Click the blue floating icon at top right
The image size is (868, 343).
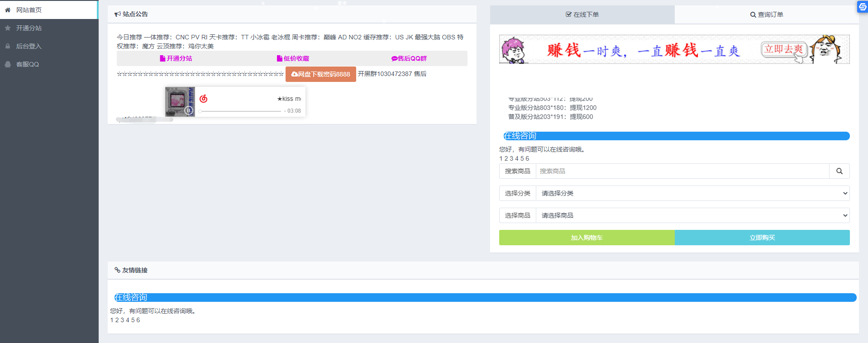863,6
